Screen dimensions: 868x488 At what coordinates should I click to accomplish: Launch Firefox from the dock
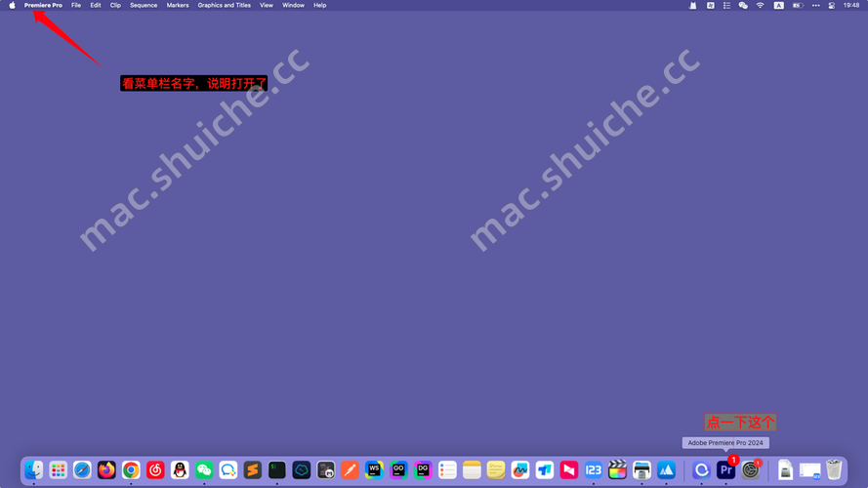click(x=106, y=469)
